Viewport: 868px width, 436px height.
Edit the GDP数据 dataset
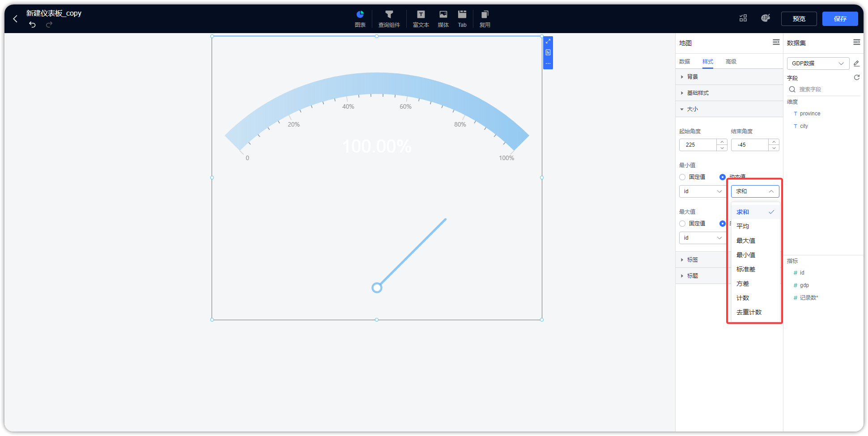[x=856, y=63]
